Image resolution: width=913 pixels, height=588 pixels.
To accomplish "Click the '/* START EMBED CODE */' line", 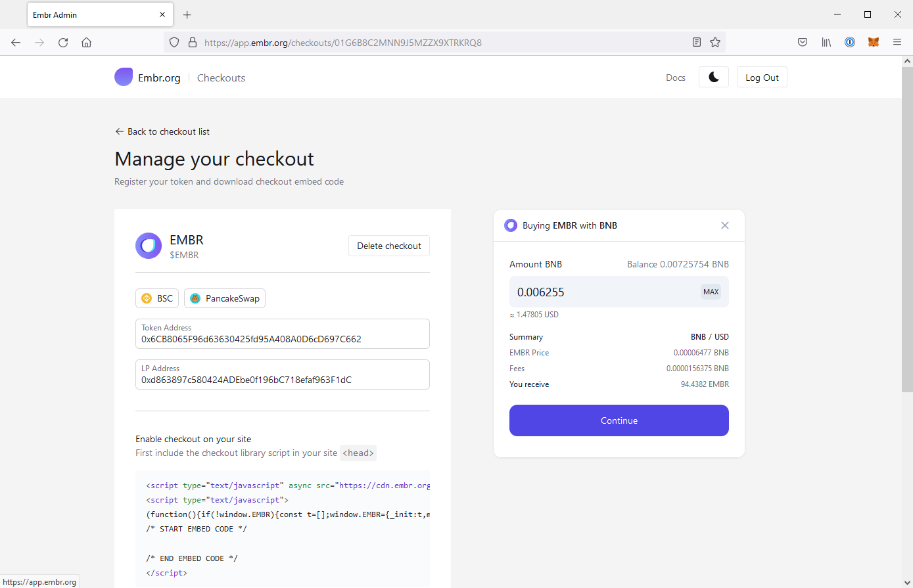I will pos(197,529).
